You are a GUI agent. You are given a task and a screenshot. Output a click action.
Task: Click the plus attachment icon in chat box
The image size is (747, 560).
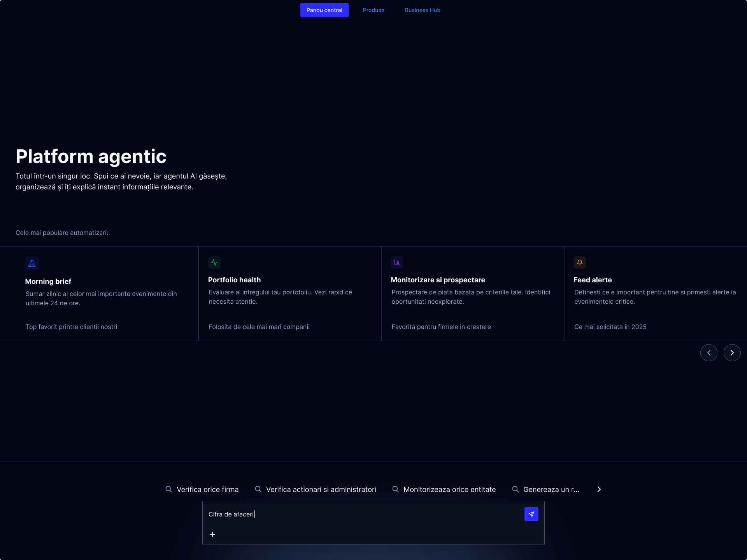pyautogui.click(x=212, y=534)
